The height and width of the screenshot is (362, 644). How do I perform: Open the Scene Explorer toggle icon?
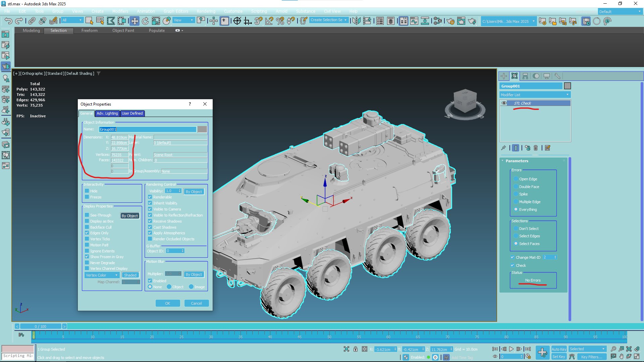tap(380, 21)
